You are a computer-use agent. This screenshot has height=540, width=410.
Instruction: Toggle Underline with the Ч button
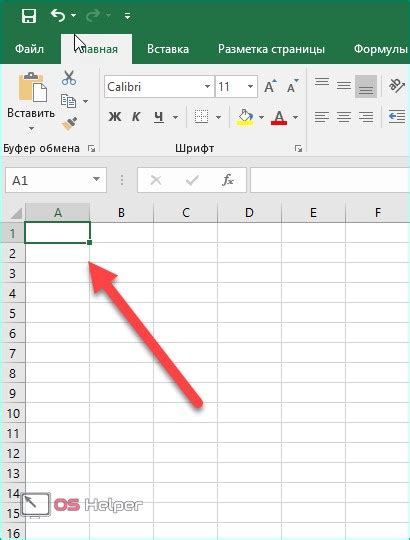click(x=158, y=117)
